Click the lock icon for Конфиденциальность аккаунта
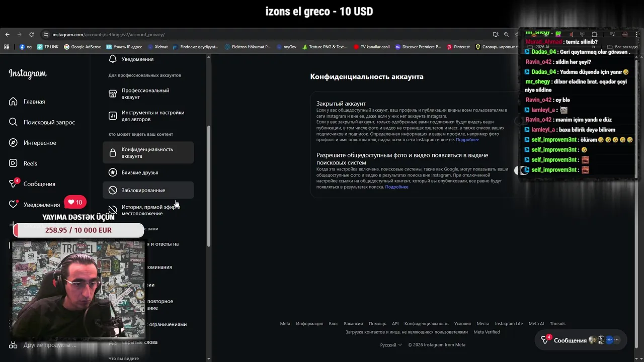 point(113,152)
